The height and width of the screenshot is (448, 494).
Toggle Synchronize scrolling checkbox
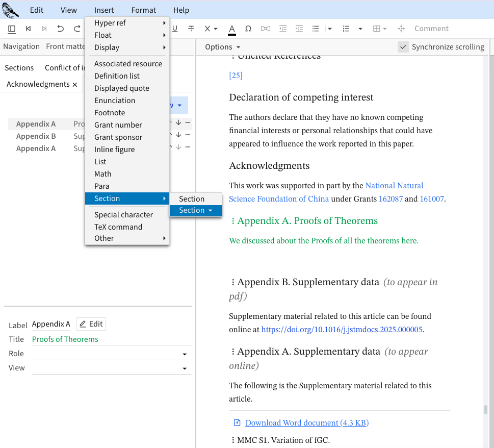click(403, 47)
